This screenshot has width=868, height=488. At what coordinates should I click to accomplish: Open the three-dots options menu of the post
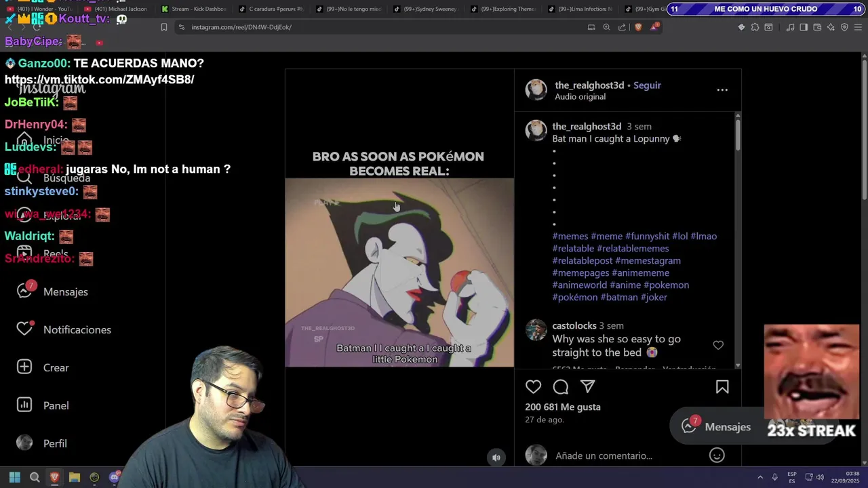pyautogui.click(x=722, y=89)
